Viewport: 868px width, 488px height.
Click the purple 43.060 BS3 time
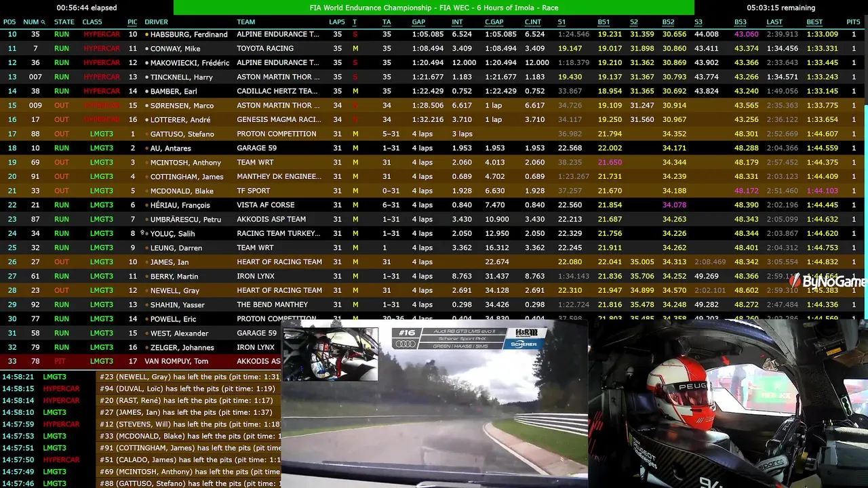coord(747,35)
